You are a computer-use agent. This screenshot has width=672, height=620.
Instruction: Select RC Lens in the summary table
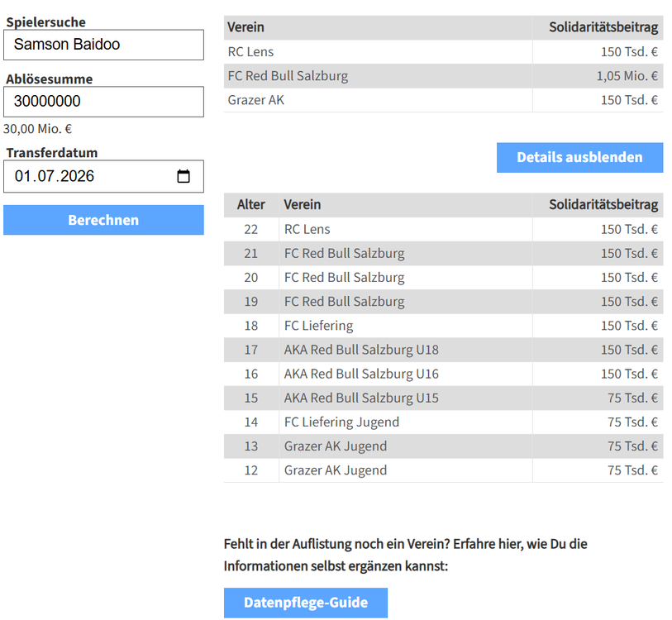[250, 52]
